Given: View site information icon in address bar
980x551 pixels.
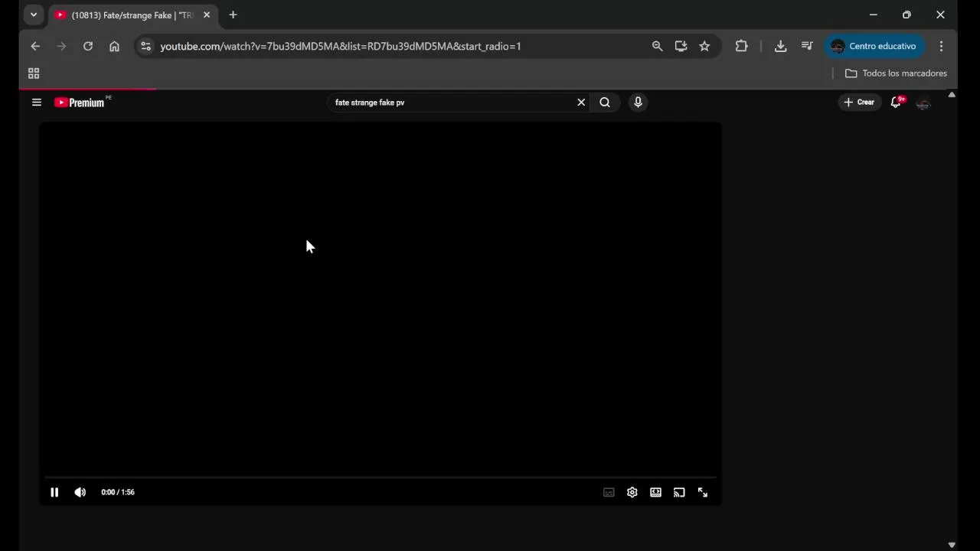Looking at the screenshot, I should click(x=146, y=46).
